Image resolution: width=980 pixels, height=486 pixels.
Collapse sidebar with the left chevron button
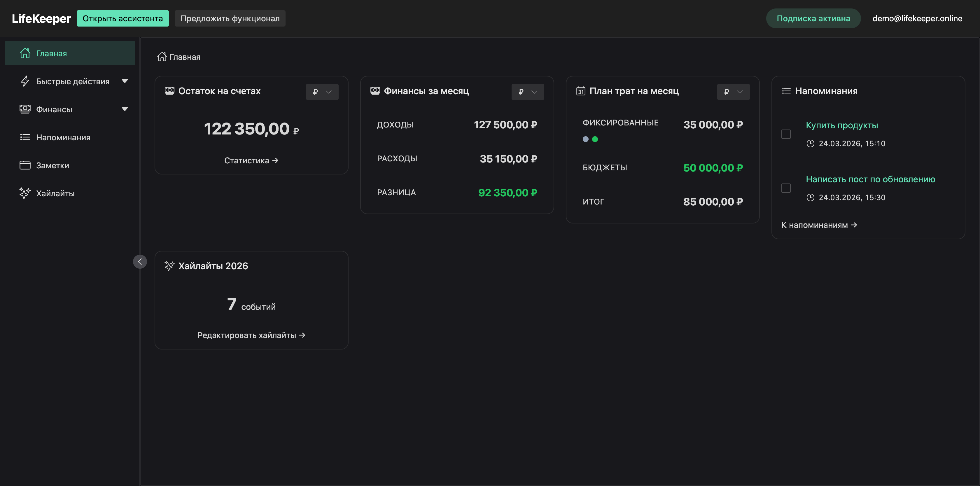[x=140, y=261]
